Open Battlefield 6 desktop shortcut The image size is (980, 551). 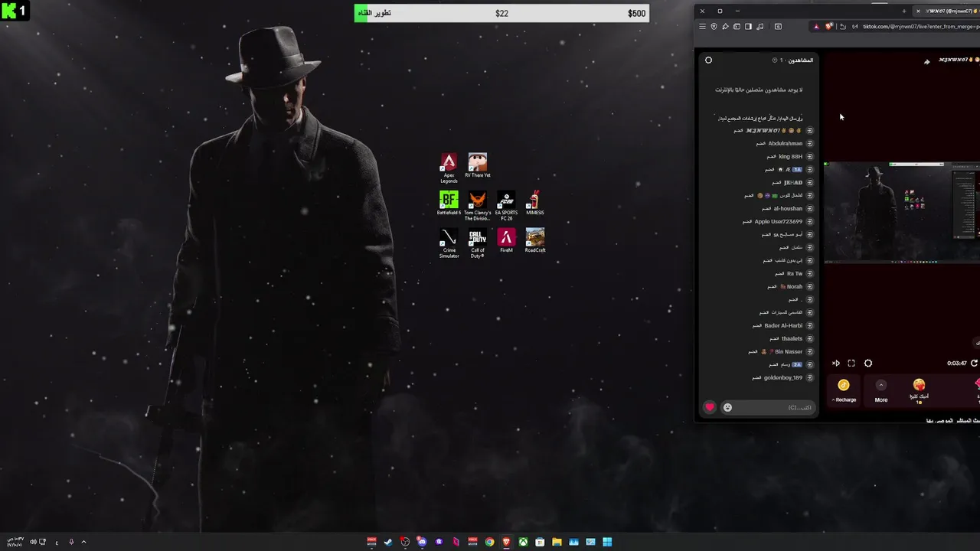[x=449, y=204]
